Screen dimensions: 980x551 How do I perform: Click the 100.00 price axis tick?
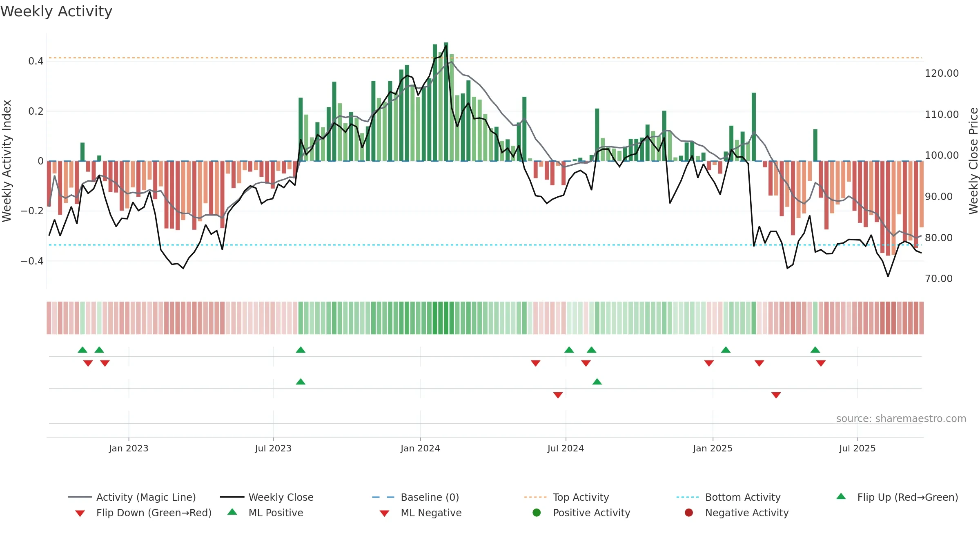[x=942, y=156]
